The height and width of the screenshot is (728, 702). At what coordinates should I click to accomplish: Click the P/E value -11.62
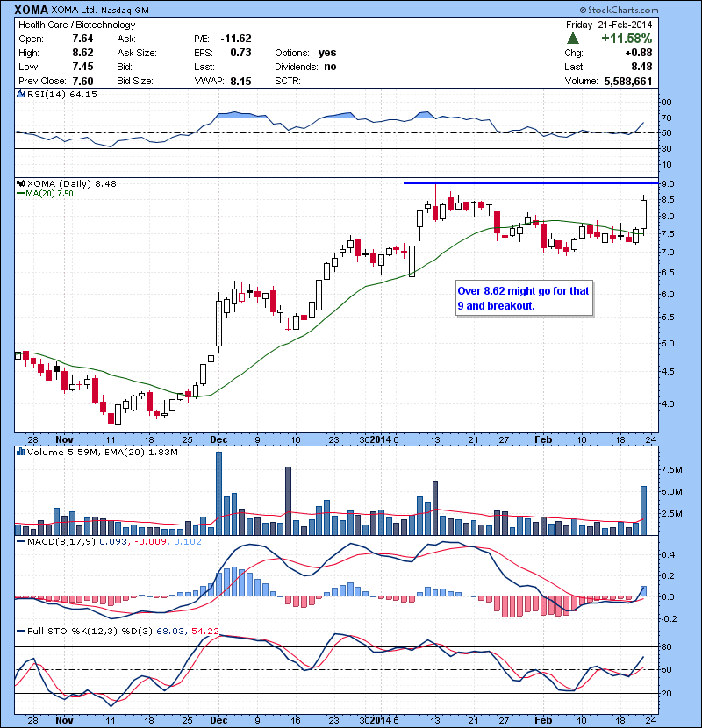pos(236,39)
